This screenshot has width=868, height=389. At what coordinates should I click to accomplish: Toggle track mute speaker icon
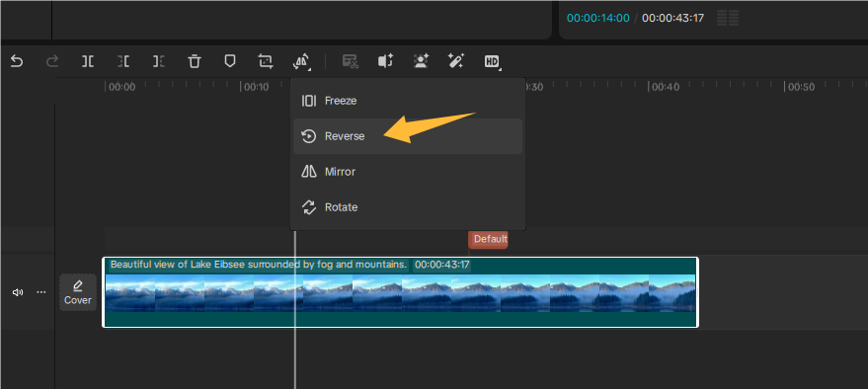pos(18,292)
